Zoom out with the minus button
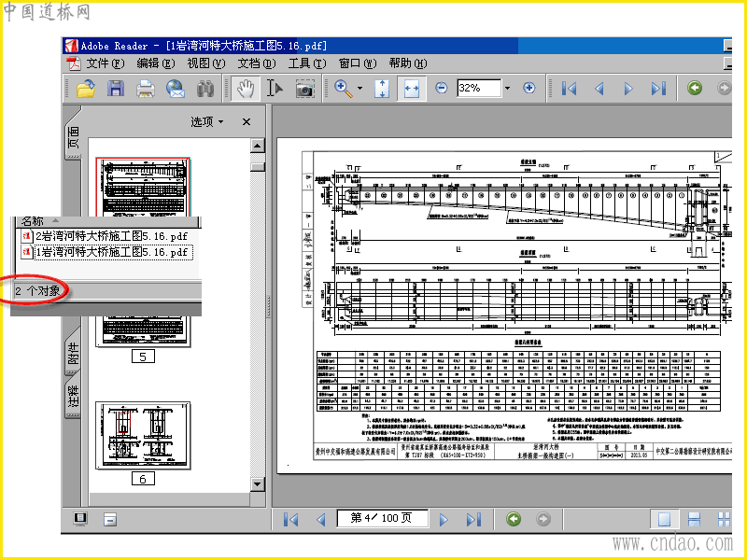The width and height of the screenshot is (747, 560). (442, 88)
